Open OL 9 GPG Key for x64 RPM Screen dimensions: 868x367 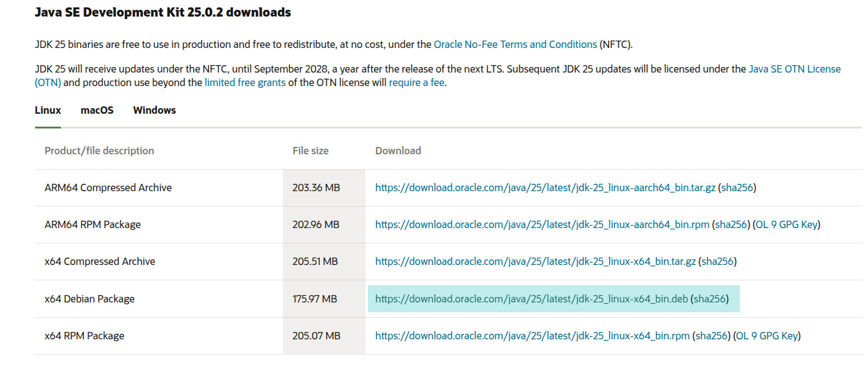point(767,336)
